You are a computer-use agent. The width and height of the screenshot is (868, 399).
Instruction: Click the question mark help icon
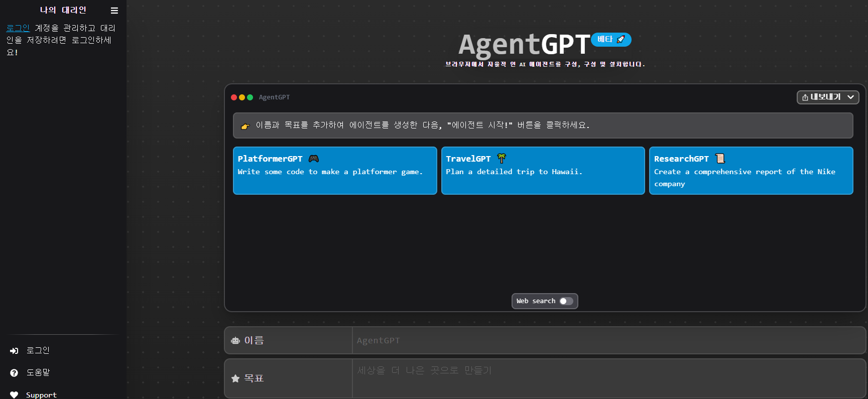[14, 373]
